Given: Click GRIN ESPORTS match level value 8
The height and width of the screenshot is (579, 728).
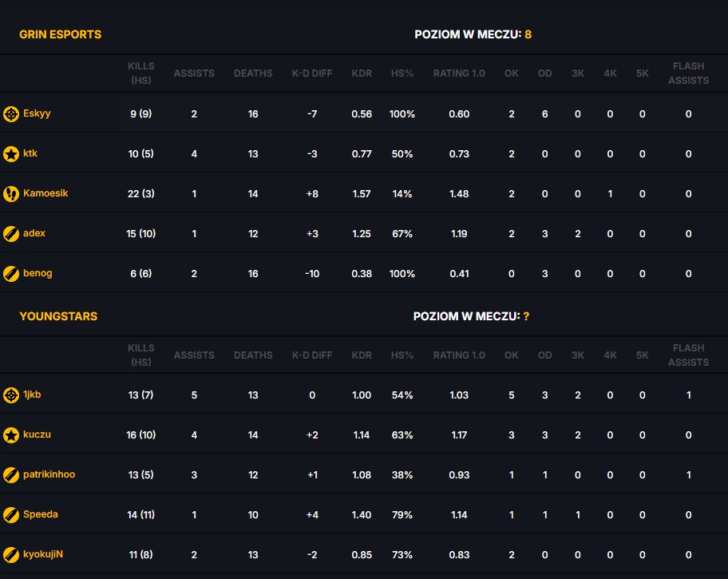Looking at the screenshot, I should tap(528, 34).
